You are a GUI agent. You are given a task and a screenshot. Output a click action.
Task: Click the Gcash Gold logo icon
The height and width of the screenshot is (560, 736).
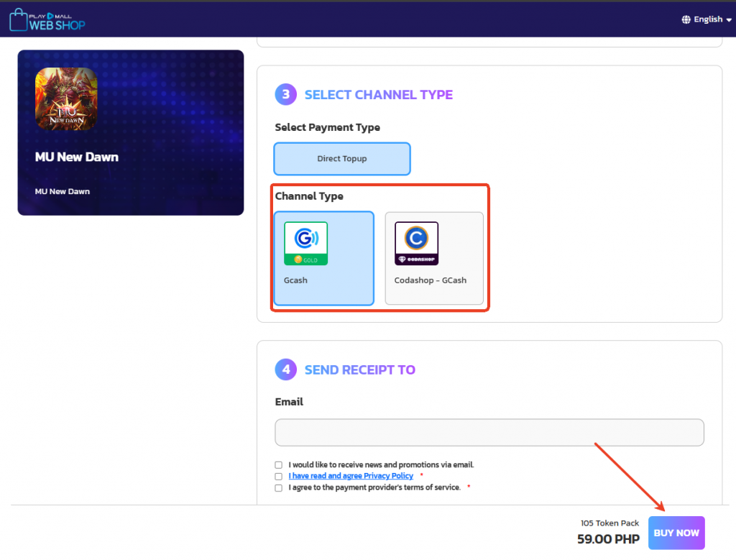point(305,244)
